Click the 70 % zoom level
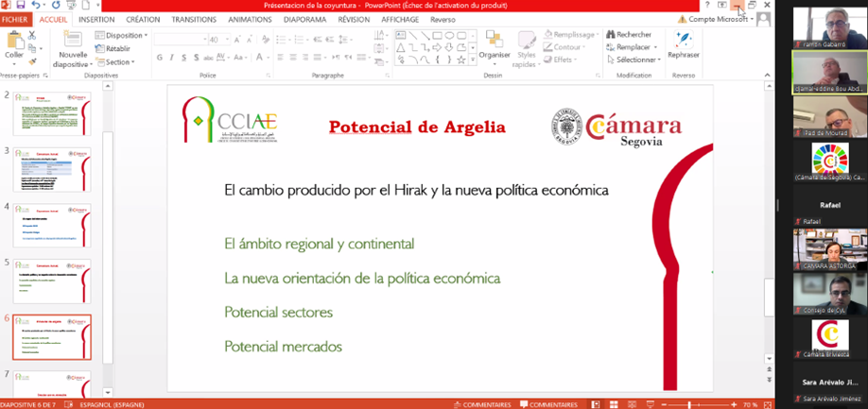Screen dimensions: 868x409 (750, 404)
